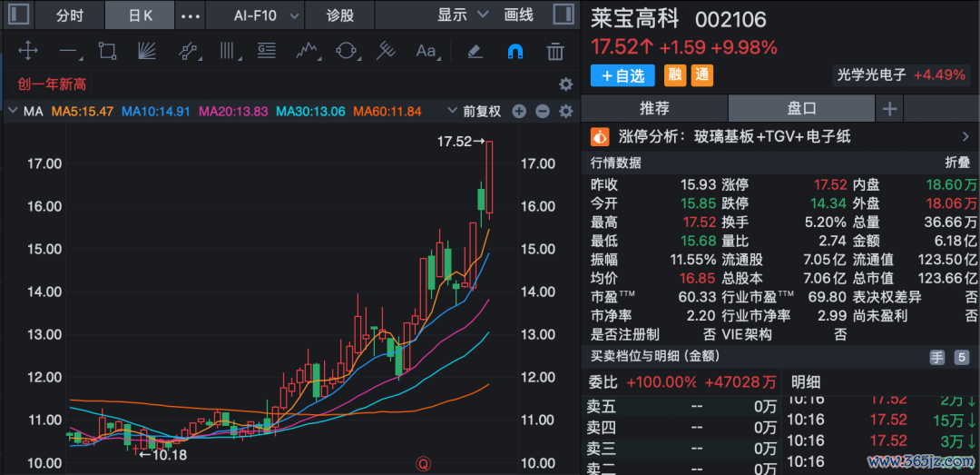Open MA indicator settings gear

point(565,112)
